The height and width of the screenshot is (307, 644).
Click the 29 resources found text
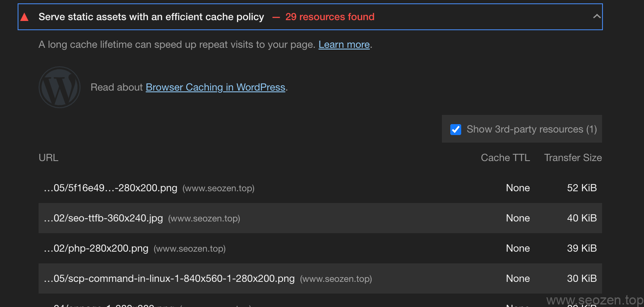pyautogui.click(x=330, y=17)
